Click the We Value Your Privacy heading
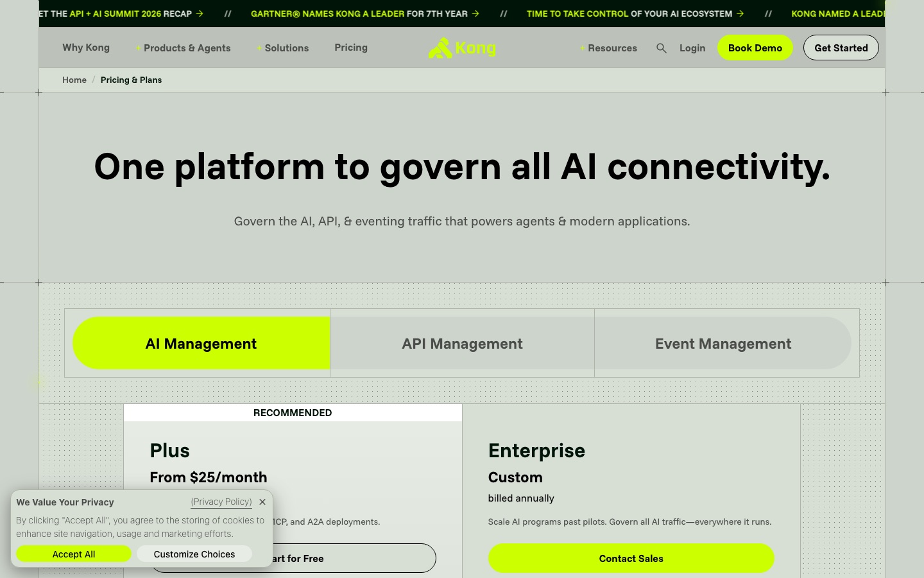Image resolution: width=924 pixels, height=578 pixels. (65, 502)
